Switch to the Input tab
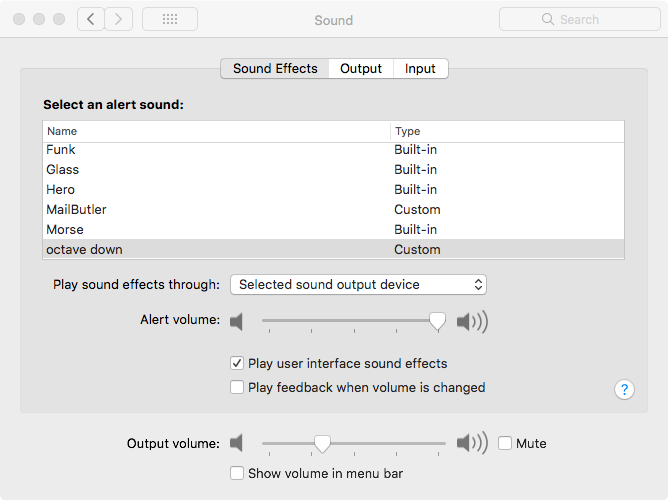The width and height of the screenshot is (668, 500). point(420,69)
